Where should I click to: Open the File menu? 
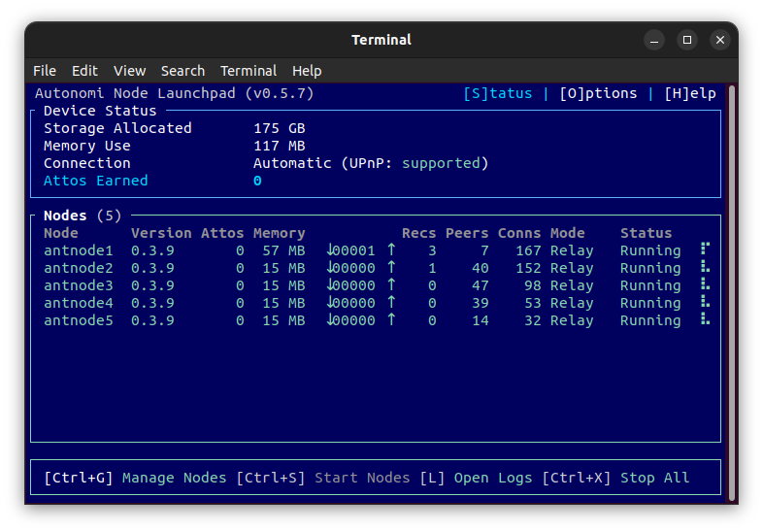point(45,71)
